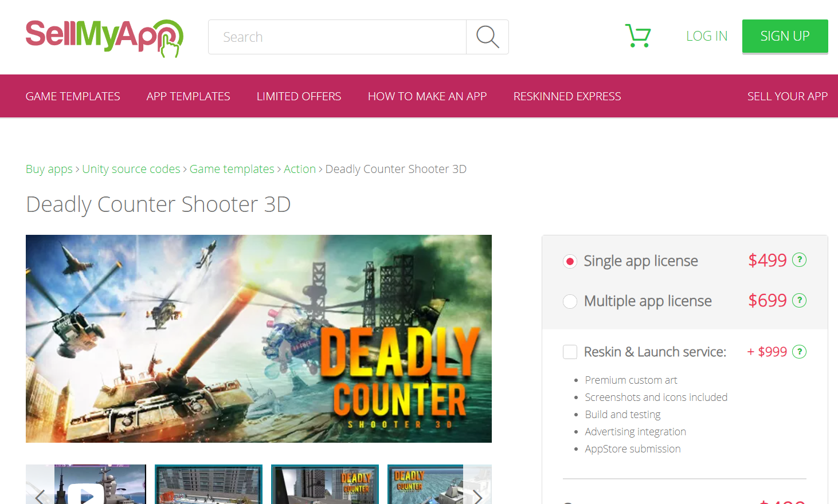Show help for the $699 multiple license
The width and height of the screenshot is (838, 504).
click(x=799, y=300)
